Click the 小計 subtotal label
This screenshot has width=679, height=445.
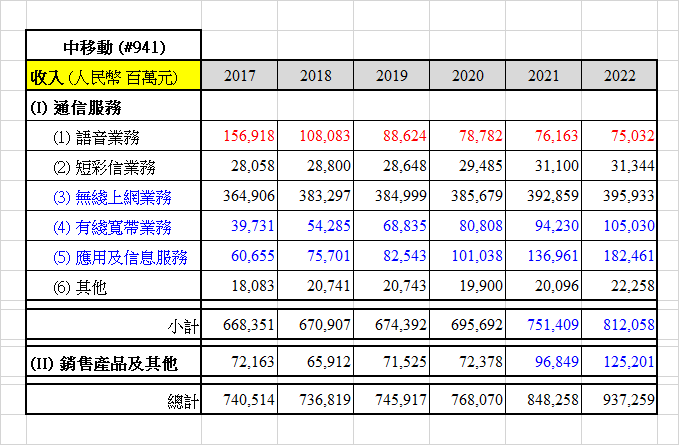pos(183,326)
